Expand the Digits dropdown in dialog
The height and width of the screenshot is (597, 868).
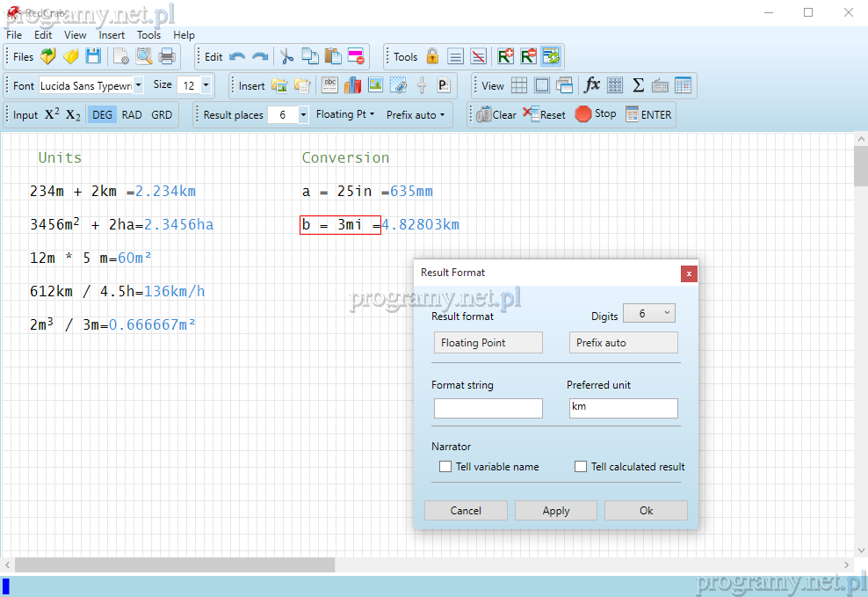tap(648, 314)
